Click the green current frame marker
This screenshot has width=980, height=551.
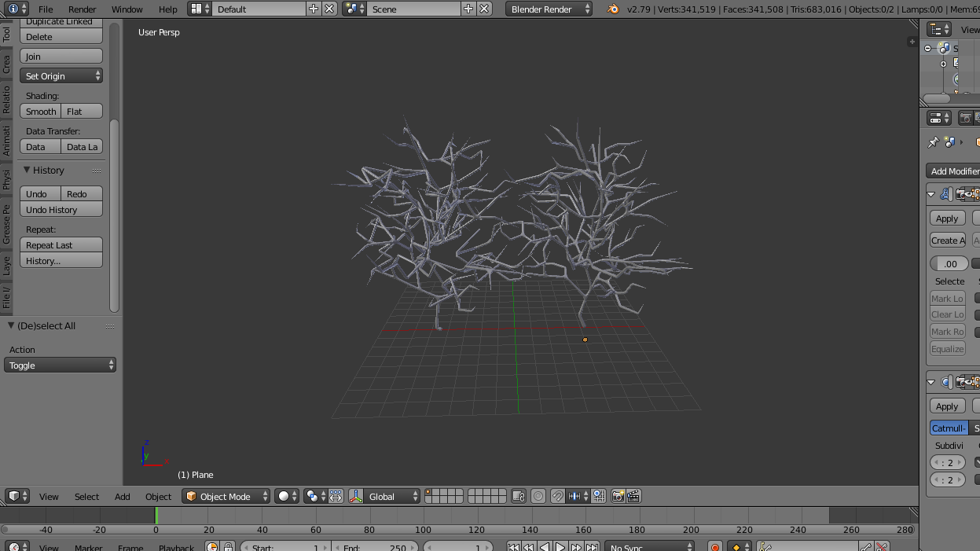click(156, 516)
